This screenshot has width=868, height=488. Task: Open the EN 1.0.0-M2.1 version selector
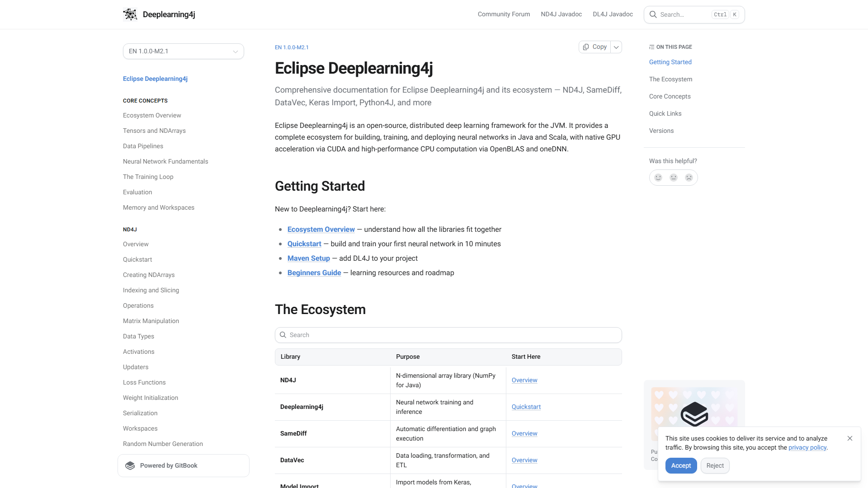(184, 52)
